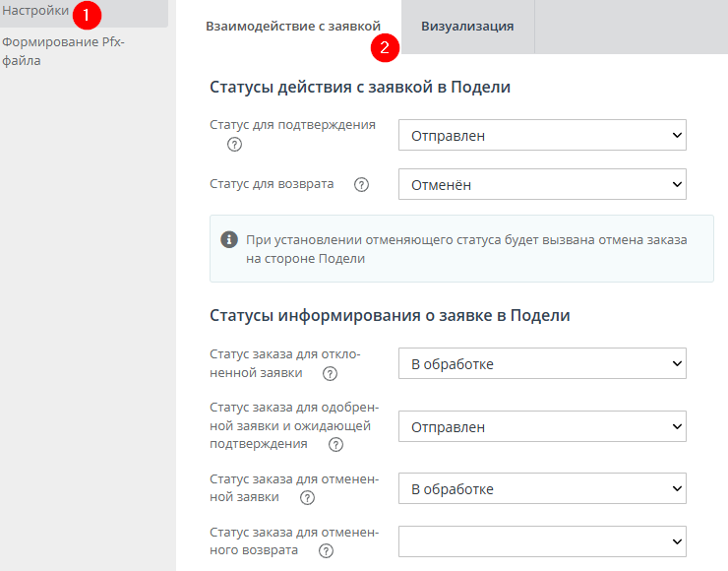Viewport: 728px width, 571px height.
Task: Click help icon for отмененной заявки status
Action: coord(306,498)
